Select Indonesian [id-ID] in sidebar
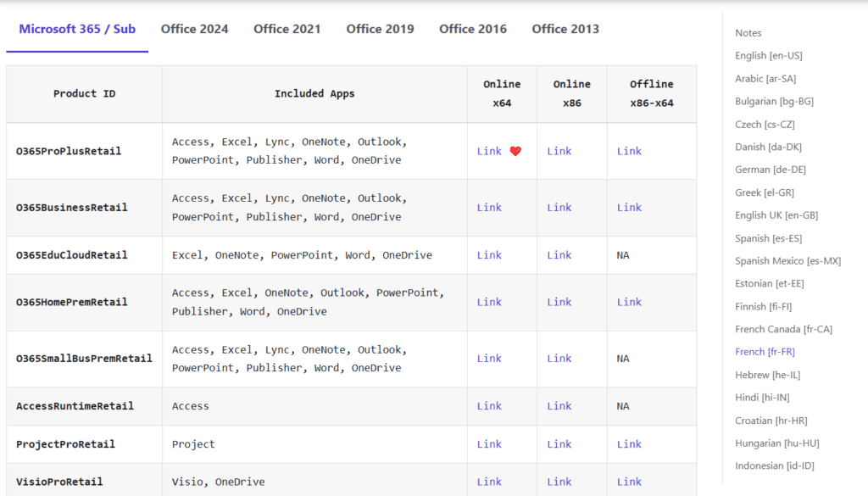This screenshot has height=496, width=868. tap(775, 465)
